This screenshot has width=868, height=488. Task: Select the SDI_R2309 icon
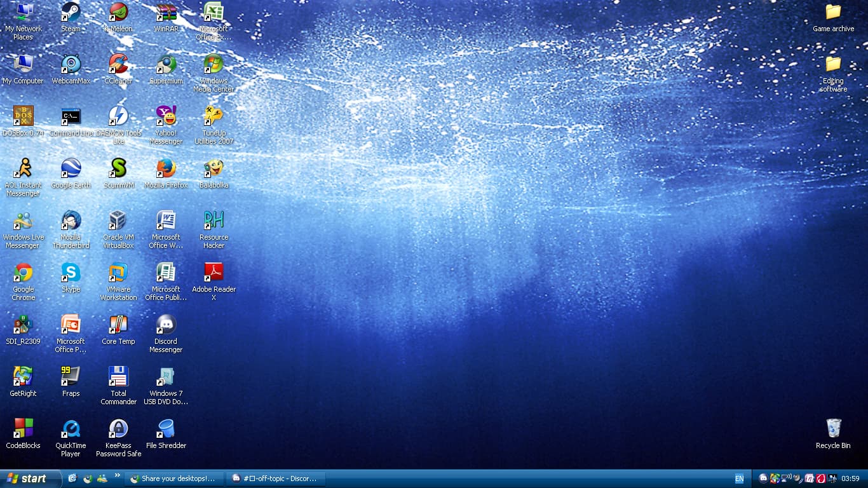[24, 324]
